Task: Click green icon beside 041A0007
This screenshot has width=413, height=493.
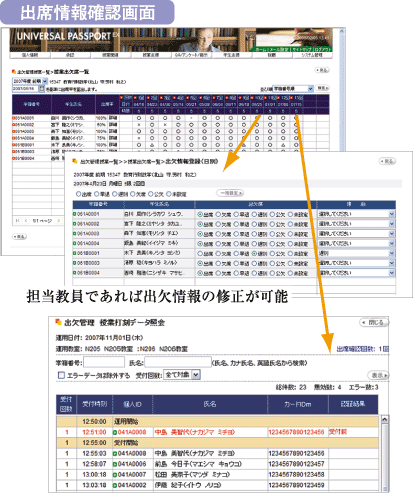Action: [x=115, y=475]
